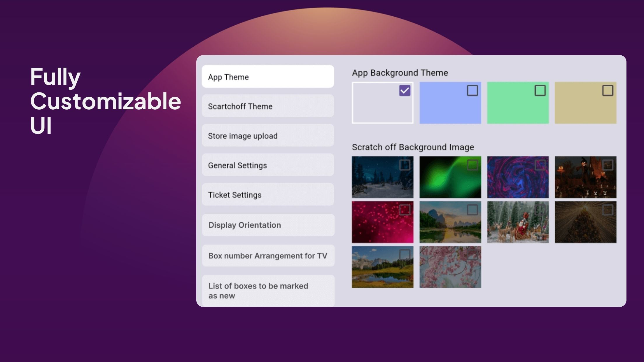Select Display Orientation option

click(x=268, y=225)
